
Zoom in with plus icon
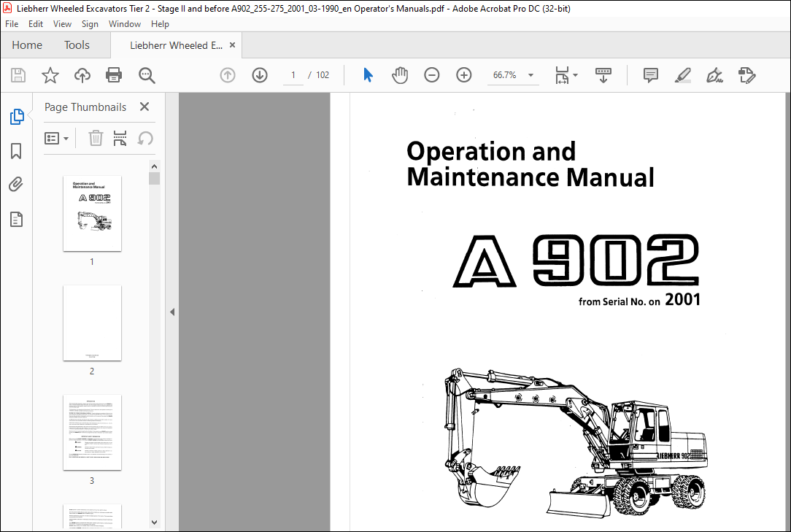point(463,75)
